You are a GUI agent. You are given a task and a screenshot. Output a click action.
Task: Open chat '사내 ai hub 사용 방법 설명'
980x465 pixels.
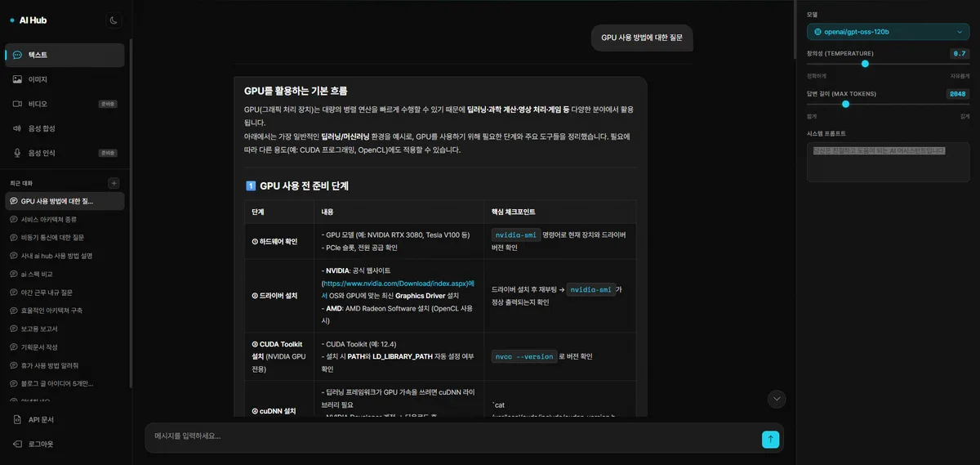tap(65, 256)
